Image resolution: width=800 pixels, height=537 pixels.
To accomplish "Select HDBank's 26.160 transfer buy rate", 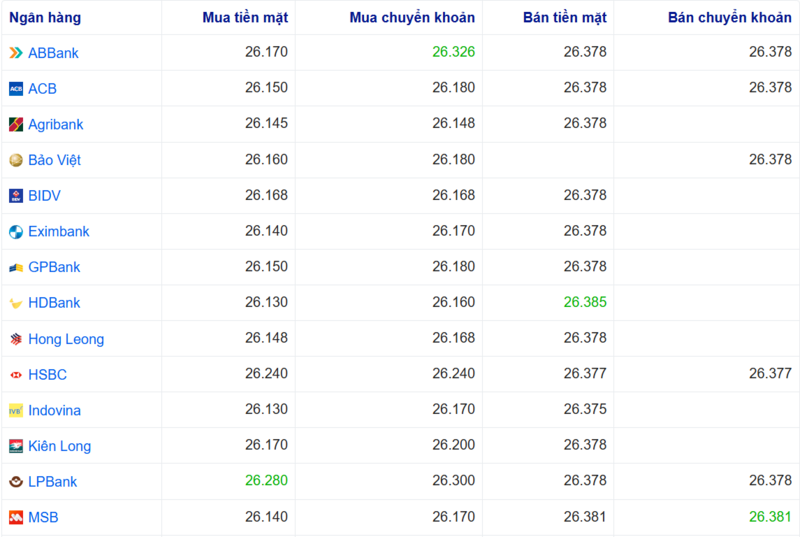I will tap(454, 302).
